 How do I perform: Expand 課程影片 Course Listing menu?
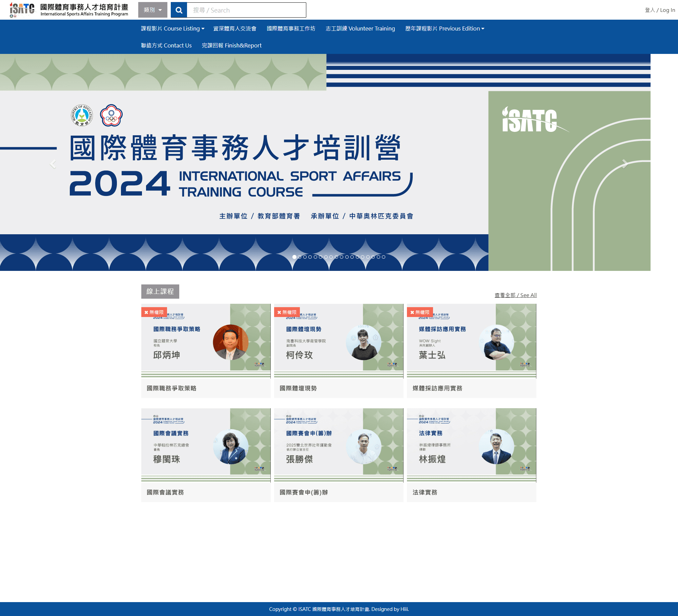click(x=172, y=28)
